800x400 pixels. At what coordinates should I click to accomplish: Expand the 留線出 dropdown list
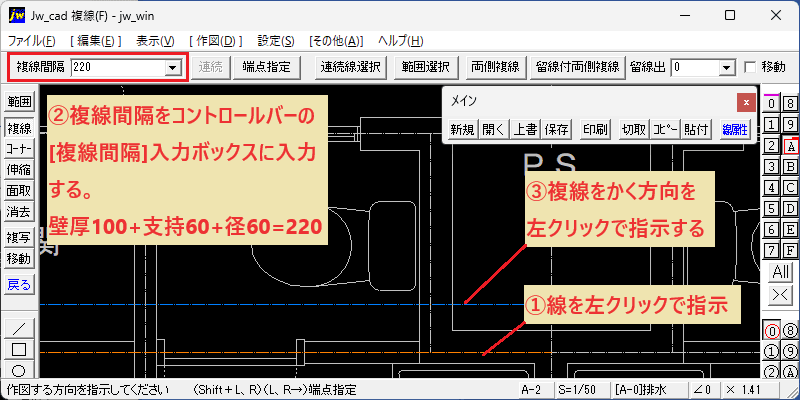(x=726, y=67)
